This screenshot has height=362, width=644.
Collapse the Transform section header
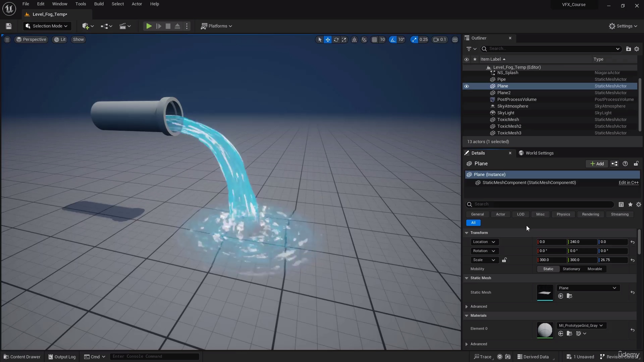tap(466, 233)
